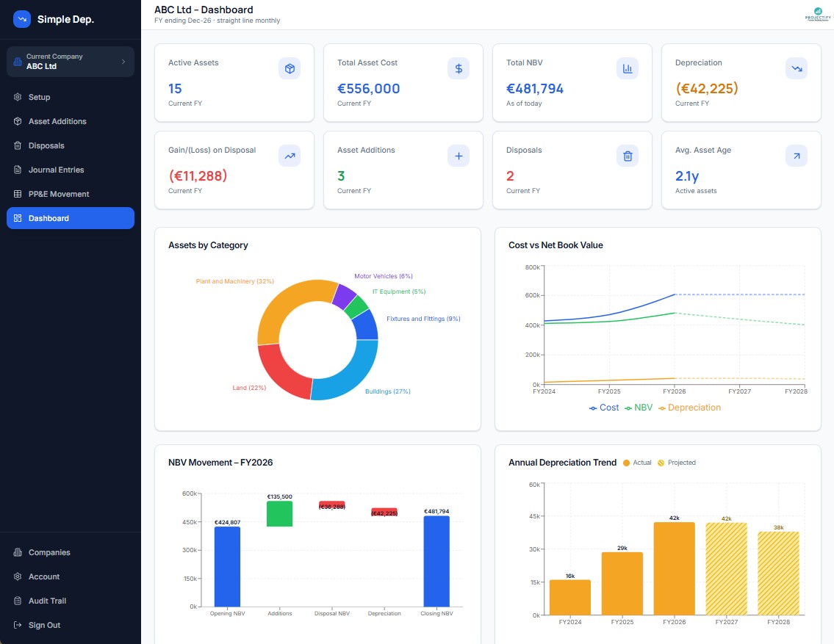Click the green Additions waterfall bar

[280, 514]
